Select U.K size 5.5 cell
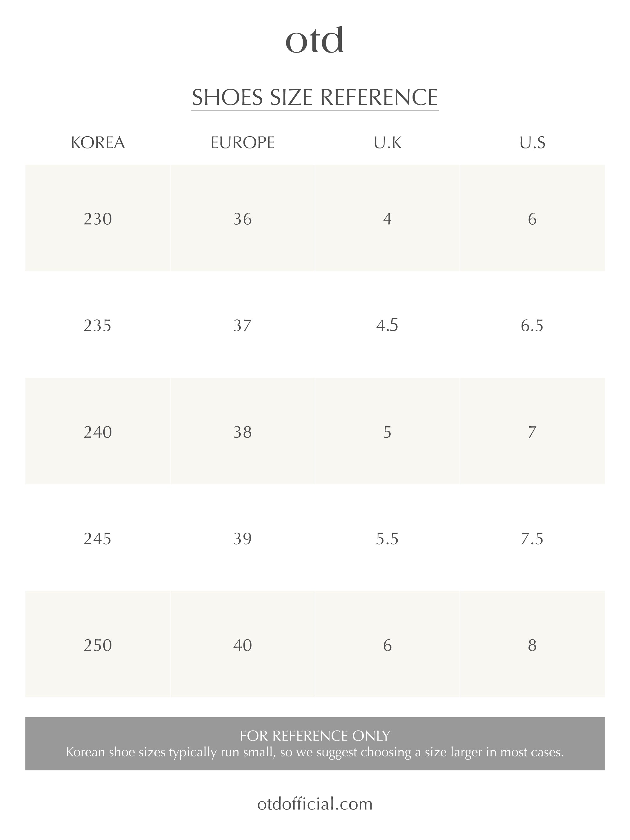The width and height of the screenshot is (630, 840). coord(387,539)
